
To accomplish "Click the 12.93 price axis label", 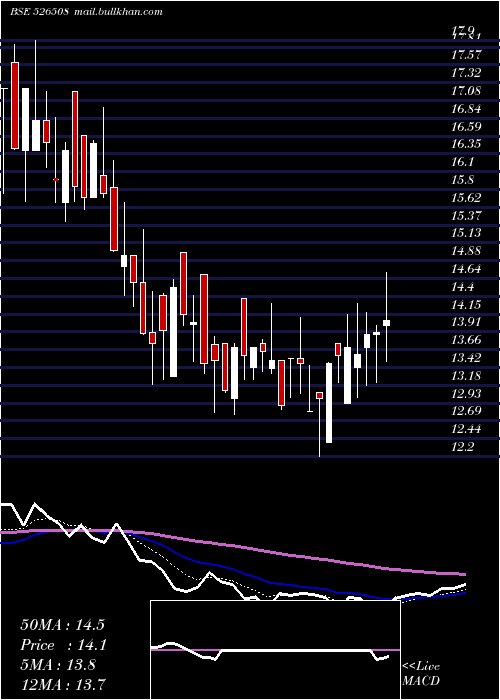I will click(x=466, y=393).
